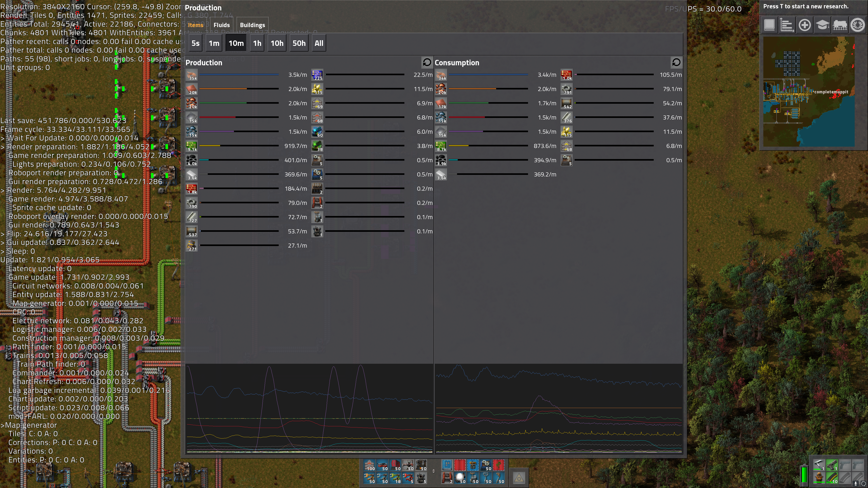868x488 pixels.
Task: Click the production statistics graph icon
Action: (x=787, y=25)
